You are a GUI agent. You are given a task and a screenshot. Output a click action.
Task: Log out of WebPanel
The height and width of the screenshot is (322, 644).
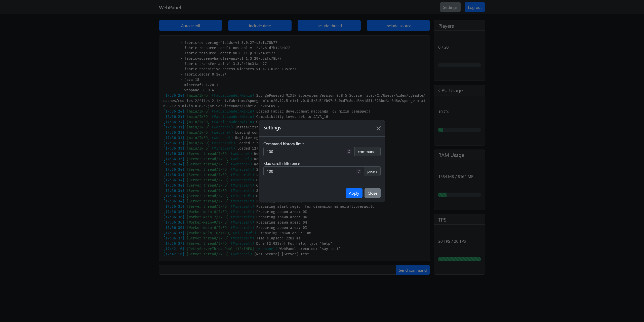point(474,7)
